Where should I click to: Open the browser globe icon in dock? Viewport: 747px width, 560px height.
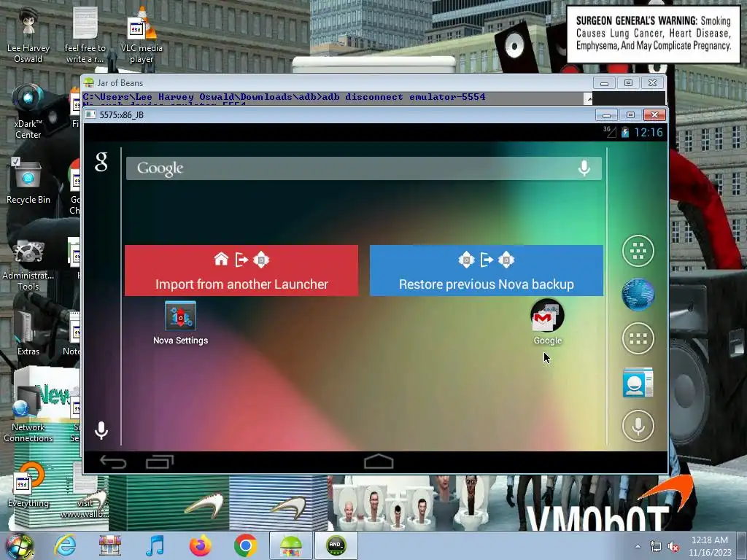click(638, 295)
